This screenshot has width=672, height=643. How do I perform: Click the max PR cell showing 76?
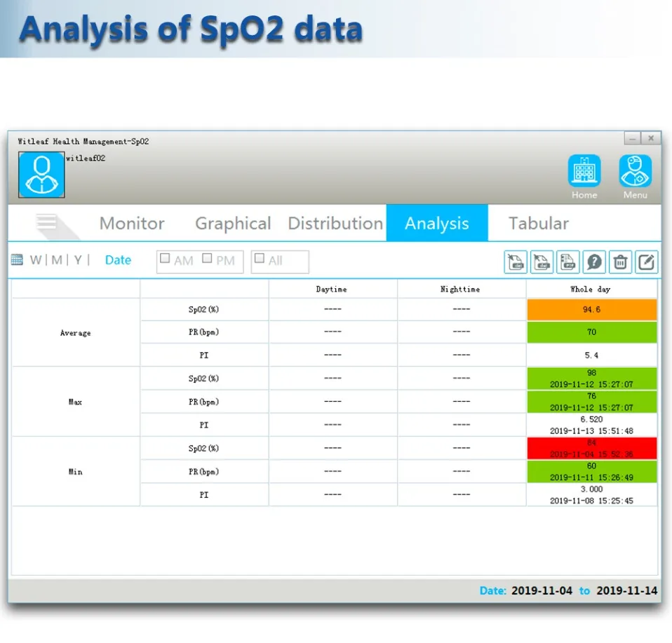pos(592,402)
